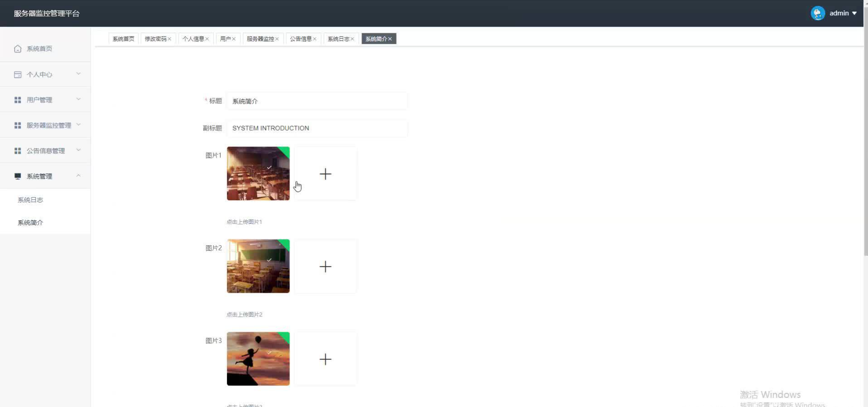
Task: Select the blackboard classroom thumbnail for 图片2
Action: [258, 266]
